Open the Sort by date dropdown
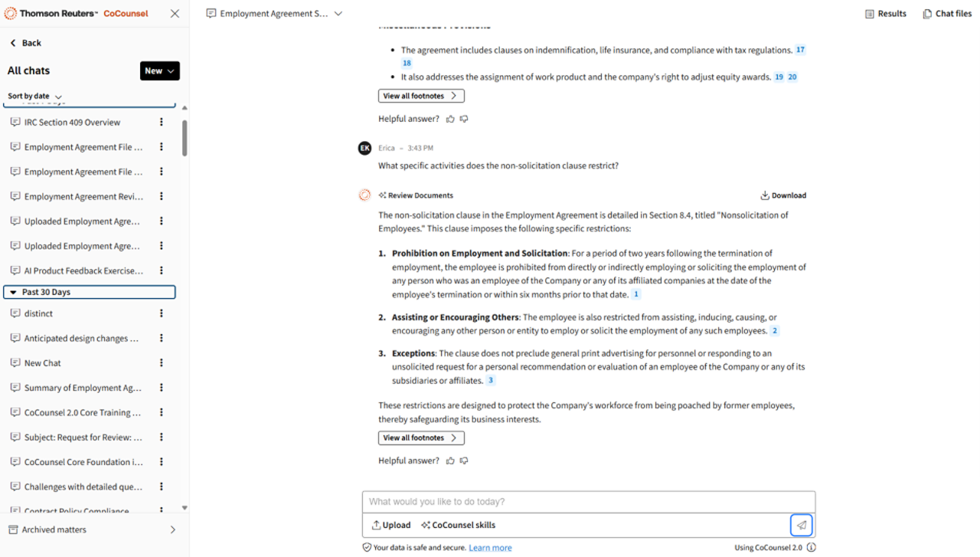The width and height of the screenshot is (980, 557). (34, 97)
